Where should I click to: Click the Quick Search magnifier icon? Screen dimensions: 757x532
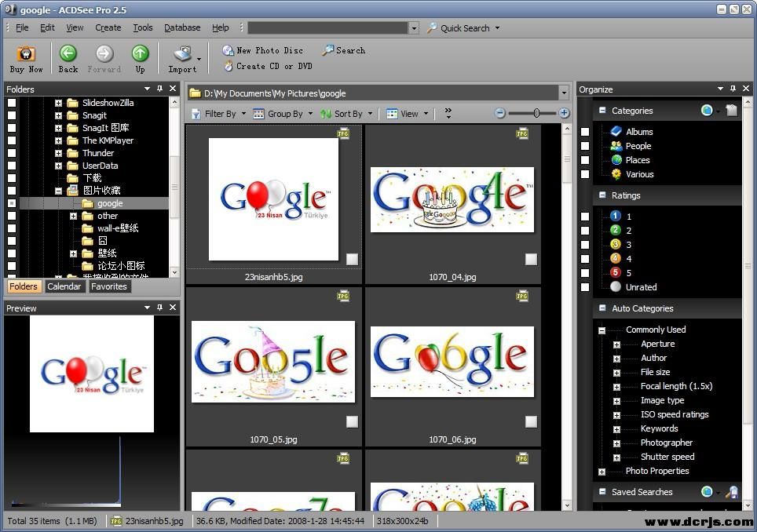coord(432,28)
